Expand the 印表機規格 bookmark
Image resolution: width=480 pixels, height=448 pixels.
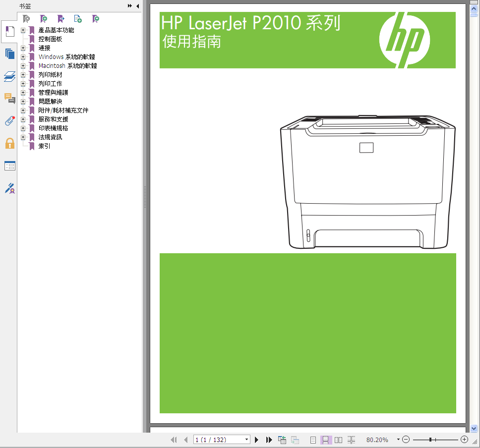click(23, 128)
